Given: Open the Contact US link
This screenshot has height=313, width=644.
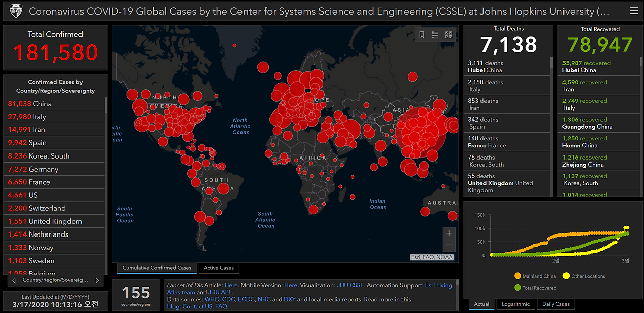Looking at the screenshot, I should (197, 306).
